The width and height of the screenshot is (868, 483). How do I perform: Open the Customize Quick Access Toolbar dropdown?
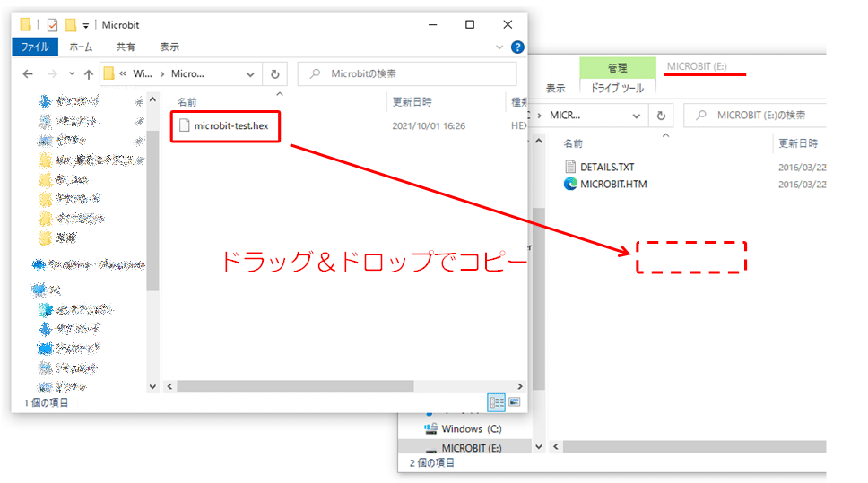point(85,24)
